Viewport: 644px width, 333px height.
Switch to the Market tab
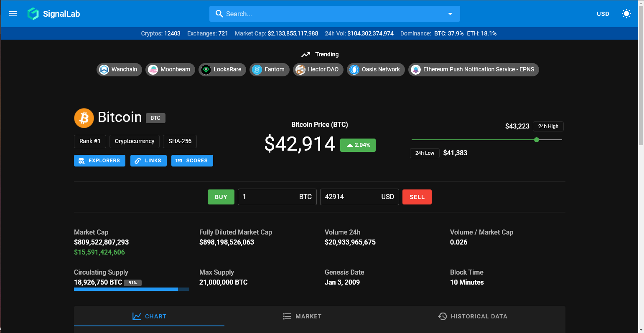(x=302, y=316)
